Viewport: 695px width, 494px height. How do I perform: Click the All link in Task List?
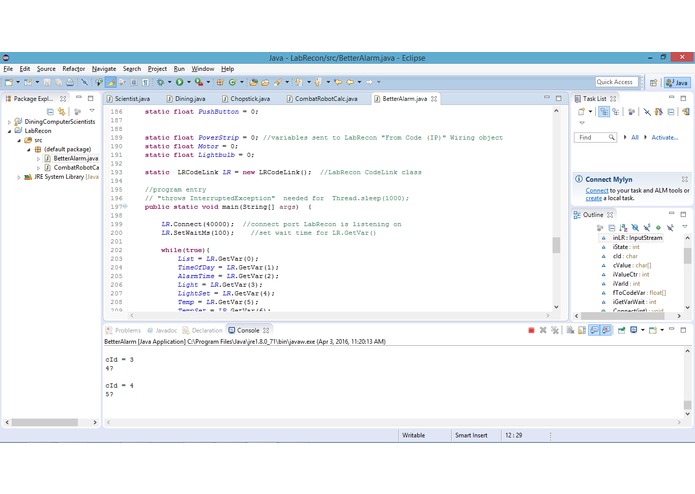(635, 137)
